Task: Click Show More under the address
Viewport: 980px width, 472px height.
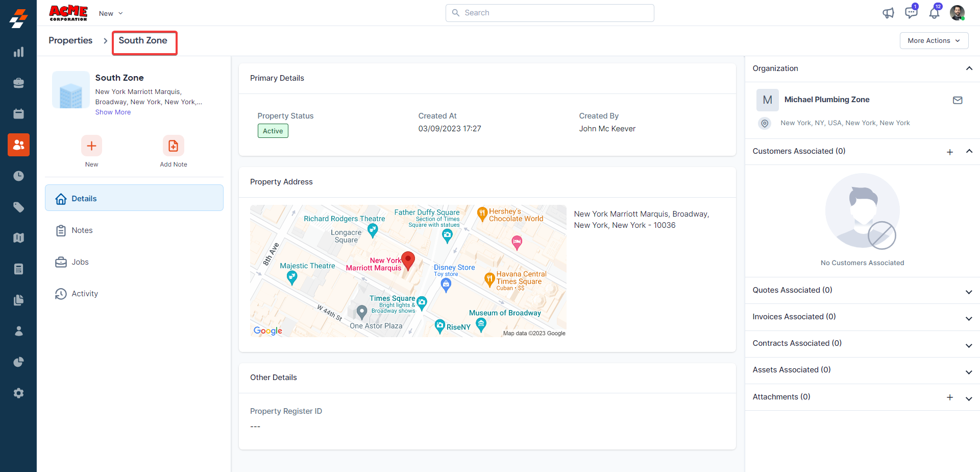Action: tap(113, 112)
